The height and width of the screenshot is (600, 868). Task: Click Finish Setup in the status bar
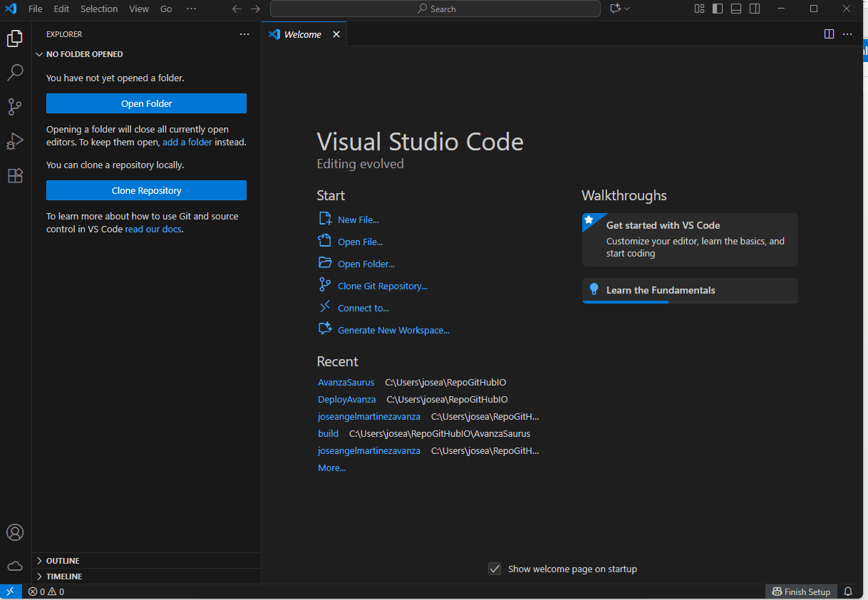pos(801,591)
